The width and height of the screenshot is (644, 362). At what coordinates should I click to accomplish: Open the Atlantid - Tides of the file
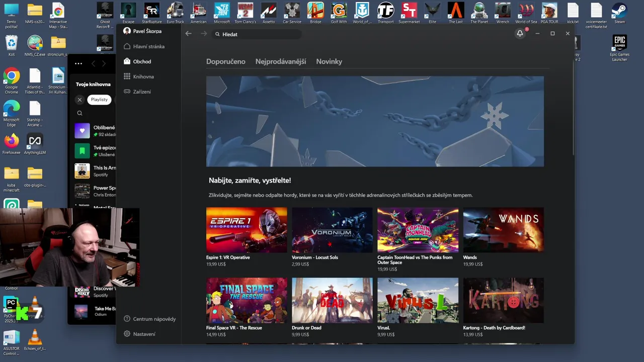tap(35, 81)
